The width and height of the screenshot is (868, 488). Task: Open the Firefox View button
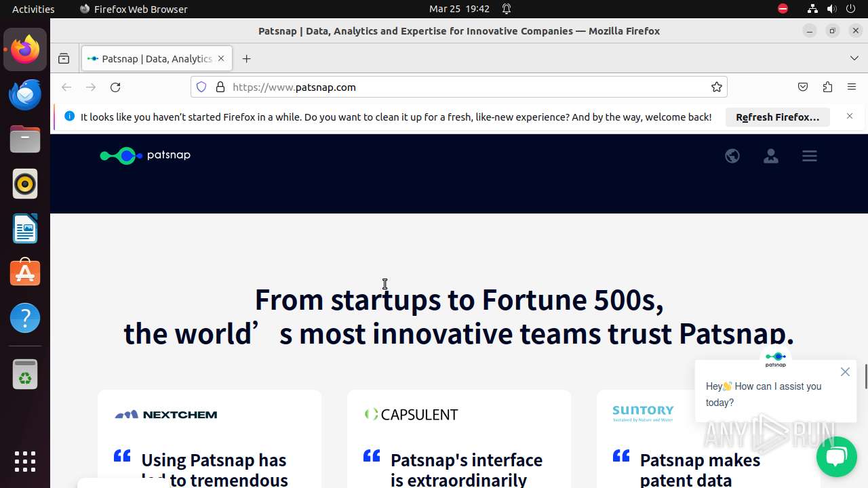tap(64, 59)
